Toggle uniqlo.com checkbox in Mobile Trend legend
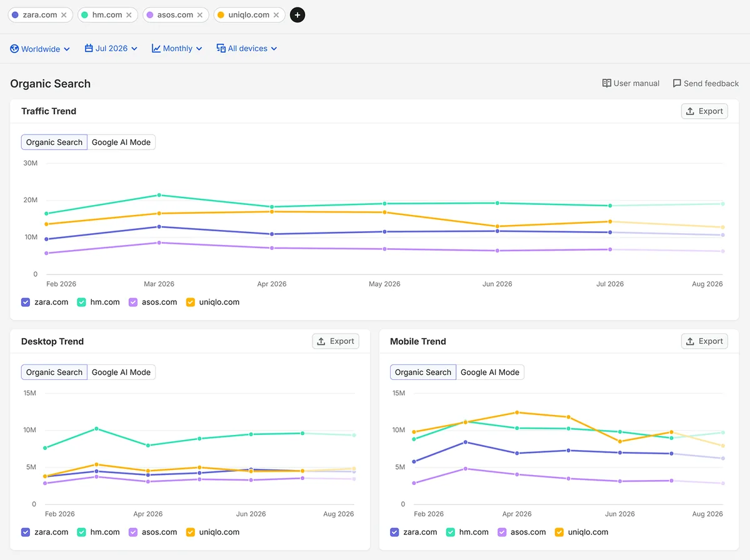The height and width of the screenshot is (560, 750). [559, 532]
